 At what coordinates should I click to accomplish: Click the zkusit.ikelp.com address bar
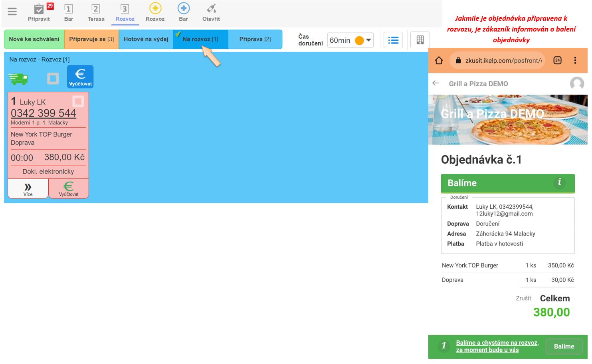(x=503, y=61)
